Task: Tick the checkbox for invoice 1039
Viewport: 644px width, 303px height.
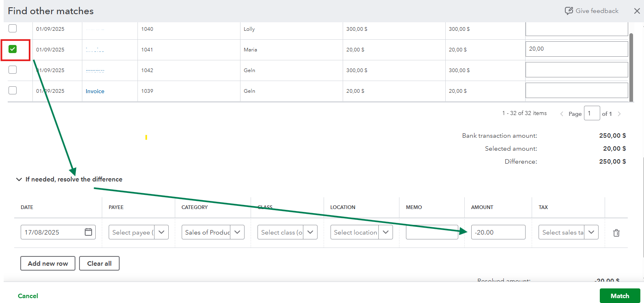Action: [x=13, y=90]
